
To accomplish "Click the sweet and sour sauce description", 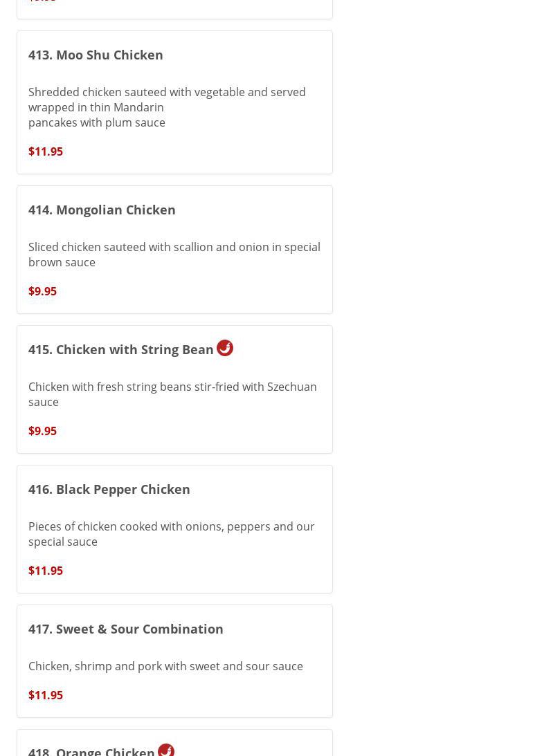I will [x=165, y=666].
